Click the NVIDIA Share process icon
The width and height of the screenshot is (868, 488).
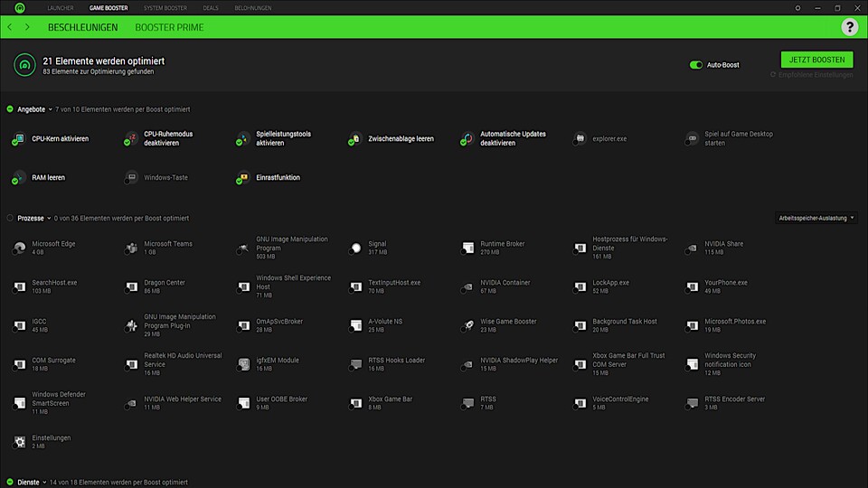[692, 248]
